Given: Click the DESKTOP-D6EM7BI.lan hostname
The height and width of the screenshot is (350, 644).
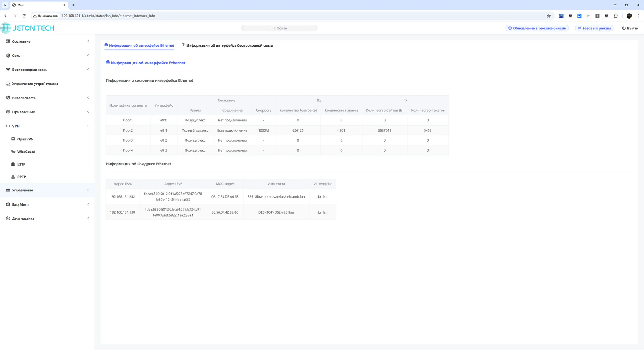Looking at the screenshot, I should tap(276, 212).
